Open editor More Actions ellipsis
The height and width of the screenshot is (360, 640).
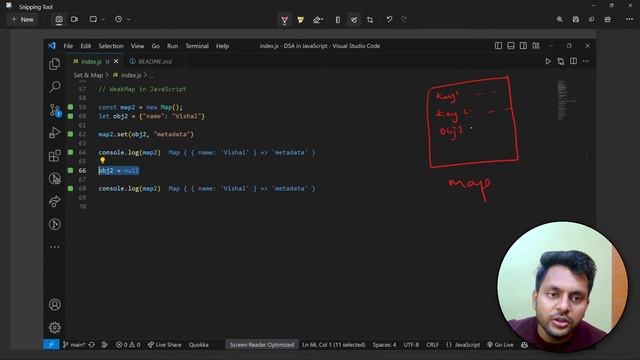(x=586, y=61)
